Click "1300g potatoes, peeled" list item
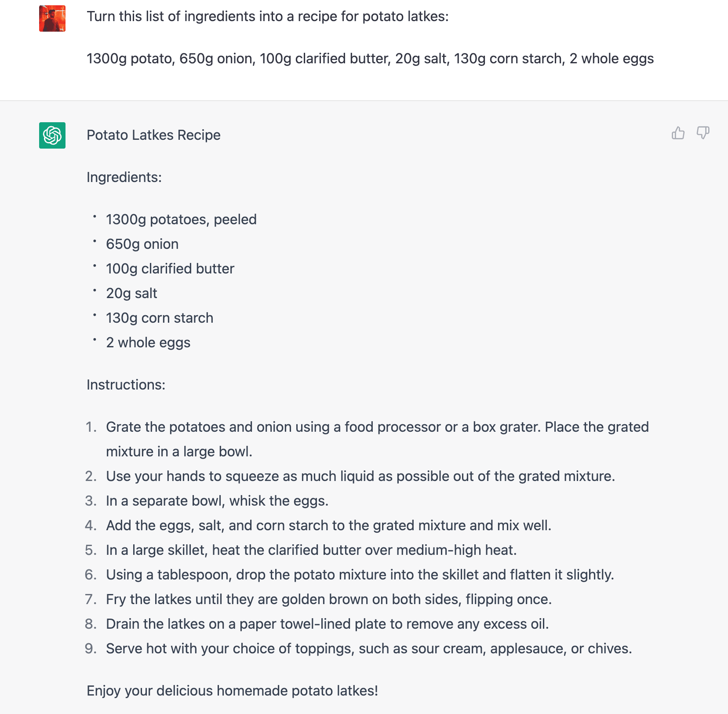This screenshot has width=728, height=714. click(181, 219)
